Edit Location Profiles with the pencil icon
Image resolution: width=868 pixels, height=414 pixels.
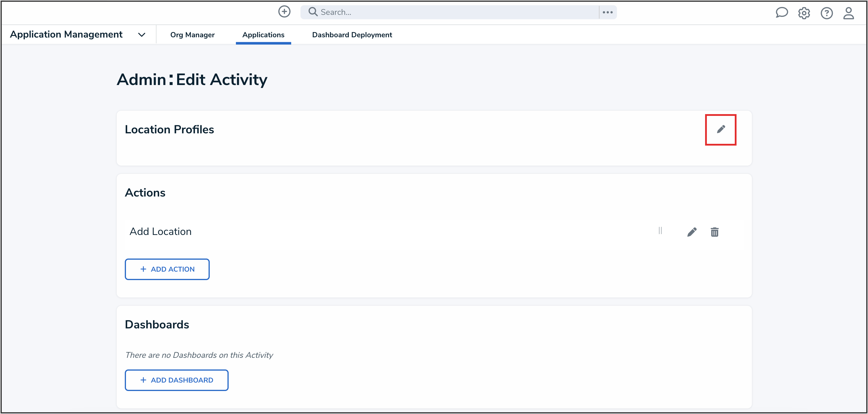[x=721, y=130]
